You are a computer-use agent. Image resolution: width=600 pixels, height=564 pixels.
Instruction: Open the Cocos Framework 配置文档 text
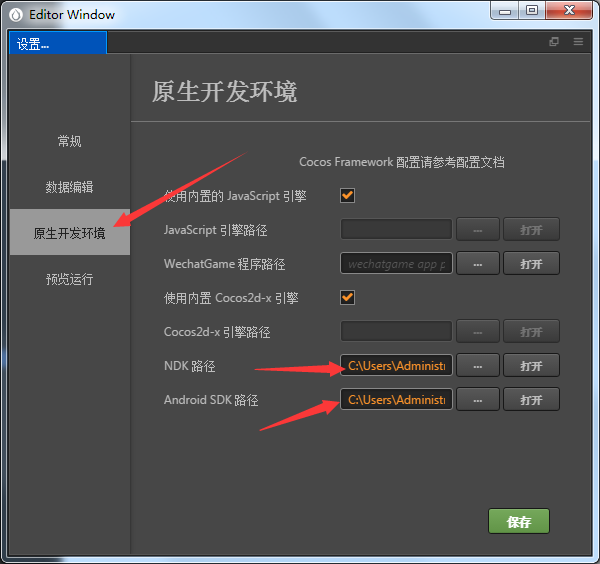pyautogui.click(x=401, y=162)
